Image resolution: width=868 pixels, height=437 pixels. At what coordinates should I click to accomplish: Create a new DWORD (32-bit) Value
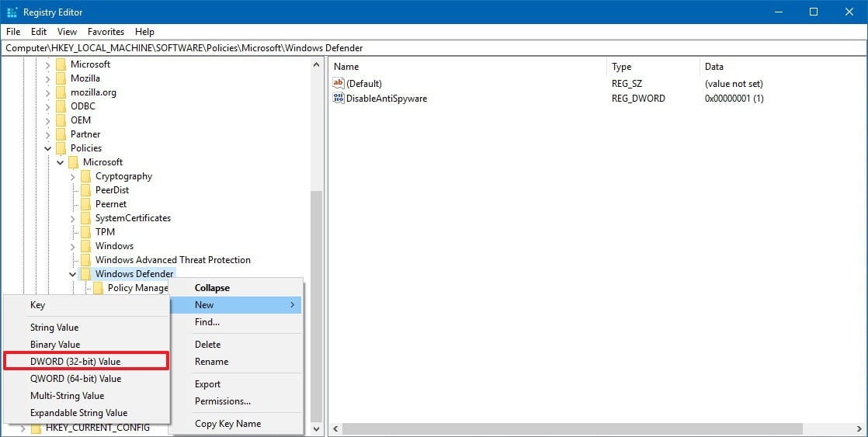pyautogui.click(x=86, y=361)
